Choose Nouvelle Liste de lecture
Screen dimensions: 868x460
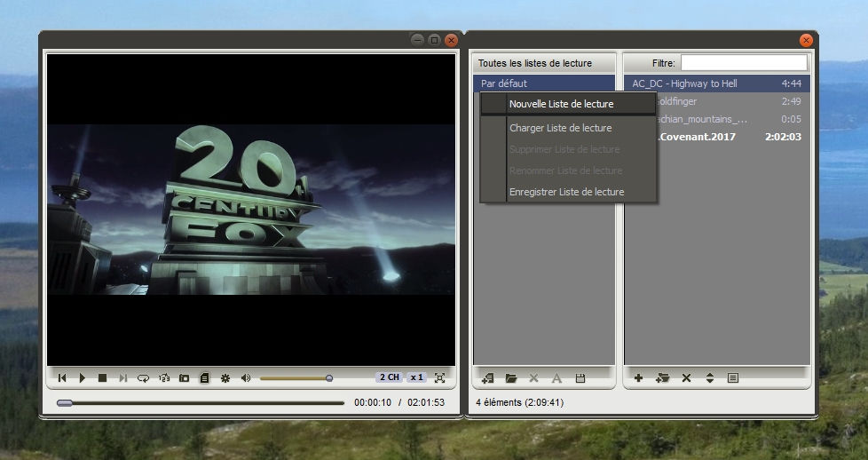(569, 104)
